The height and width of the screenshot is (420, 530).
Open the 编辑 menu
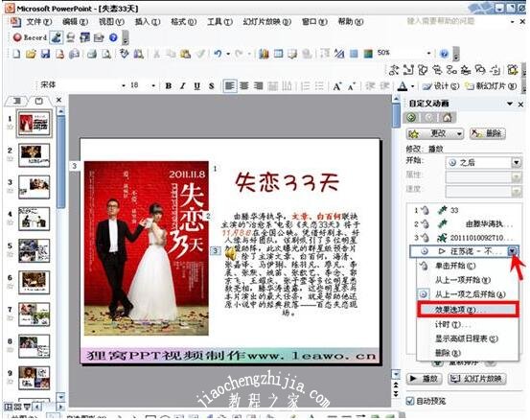75,22
